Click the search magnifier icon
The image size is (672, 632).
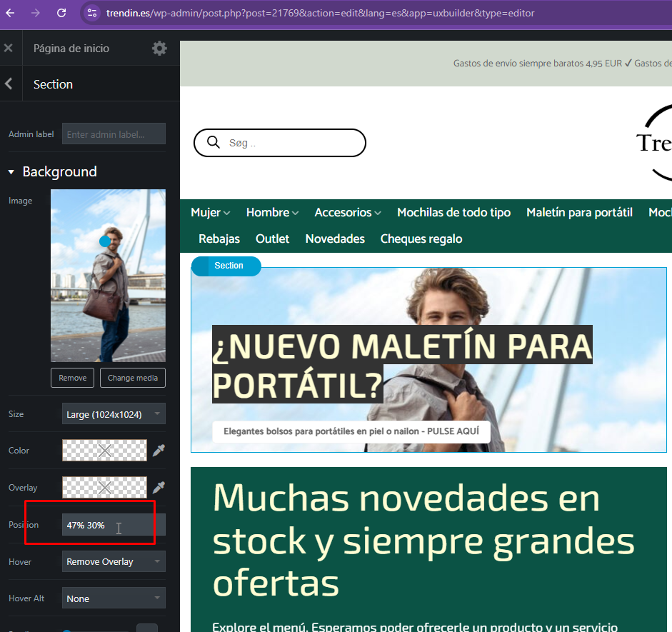coord(213,143)
